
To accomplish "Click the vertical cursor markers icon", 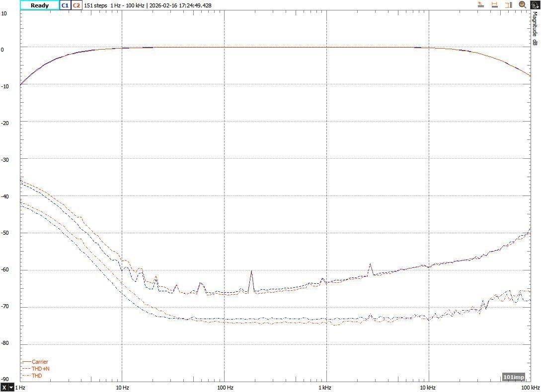I will point(508,5).
